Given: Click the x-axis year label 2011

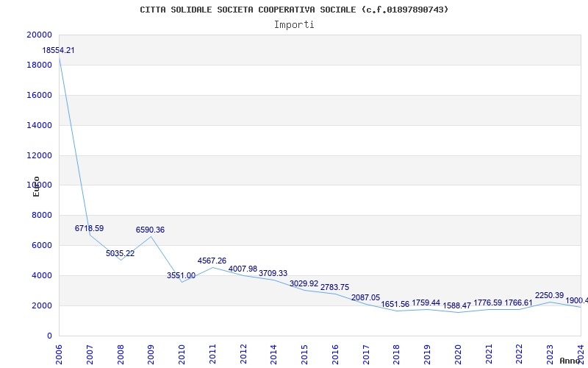Looking at the screenshot, I should pos(212,354).
